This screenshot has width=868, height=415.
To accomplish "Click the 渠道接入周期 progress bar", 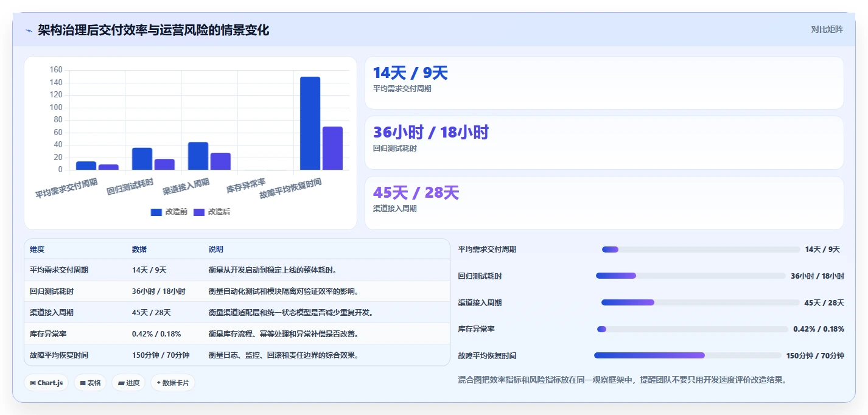I will 700,302.
